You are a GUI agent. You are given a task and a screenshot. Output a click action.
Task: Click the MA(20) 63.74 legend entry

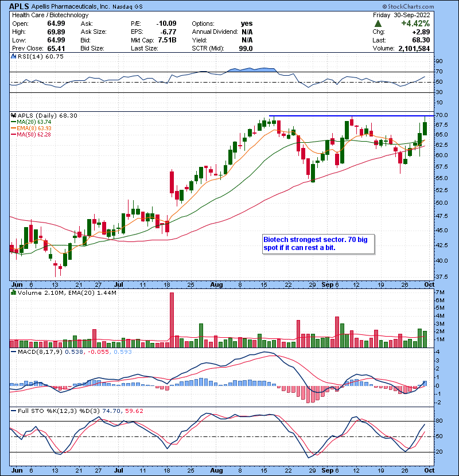tap(32, 122)
